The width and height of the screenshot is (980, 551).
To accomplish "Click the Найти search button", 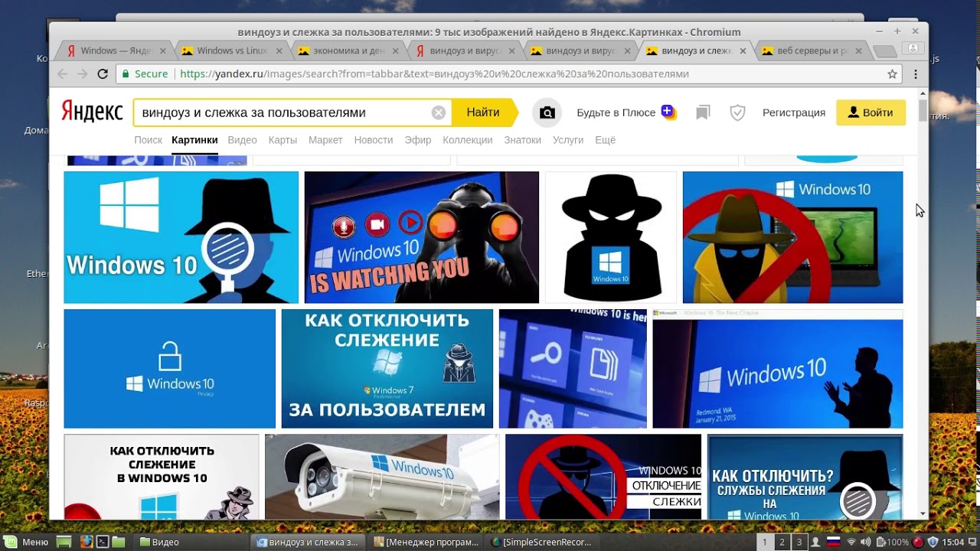I will 483,112.
